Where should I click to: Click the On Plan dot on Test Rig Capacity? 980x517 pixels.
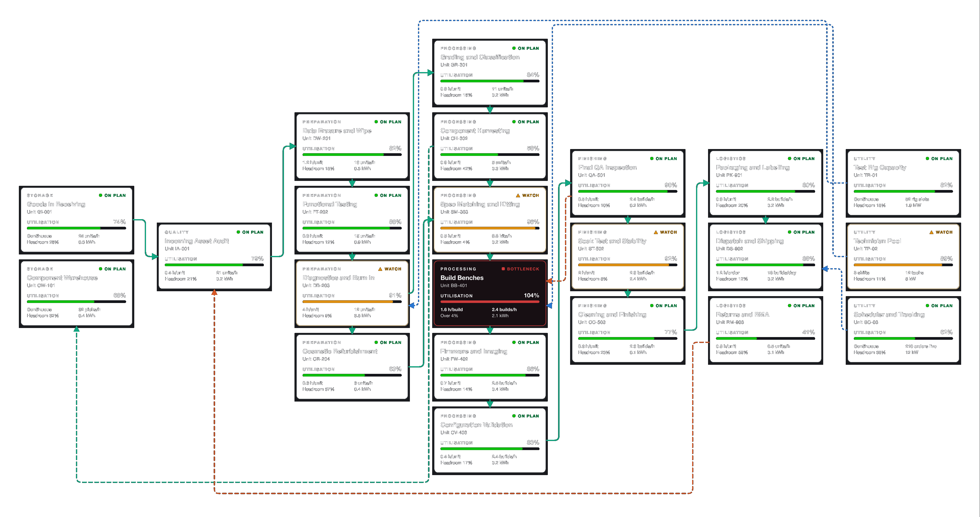pyautogui.click(x=927, y=159)
